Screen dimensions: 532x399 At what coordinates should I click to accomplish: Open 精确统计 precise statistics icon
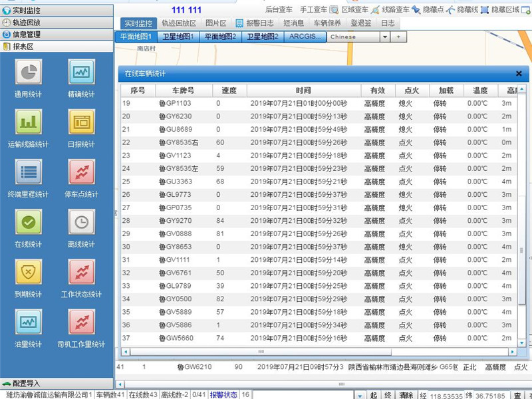pos(81,71)
